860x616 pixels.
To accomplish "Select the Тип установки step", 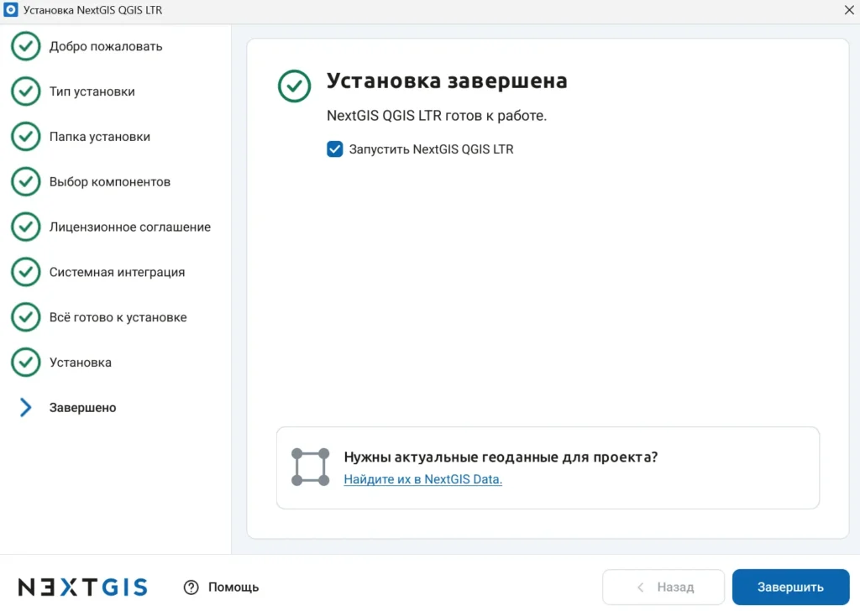I will (x=92, y=91).
